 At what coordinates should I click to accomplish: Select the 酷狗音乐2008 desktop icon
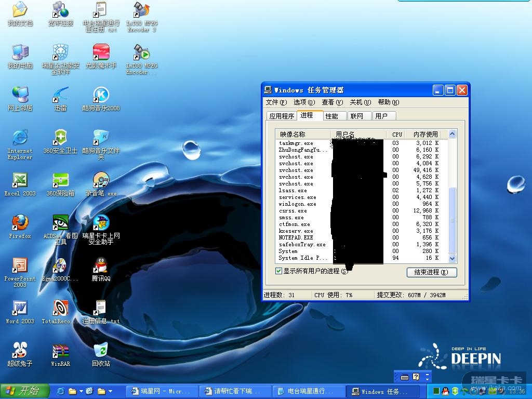pyautogui.click(x=101, y=96)
